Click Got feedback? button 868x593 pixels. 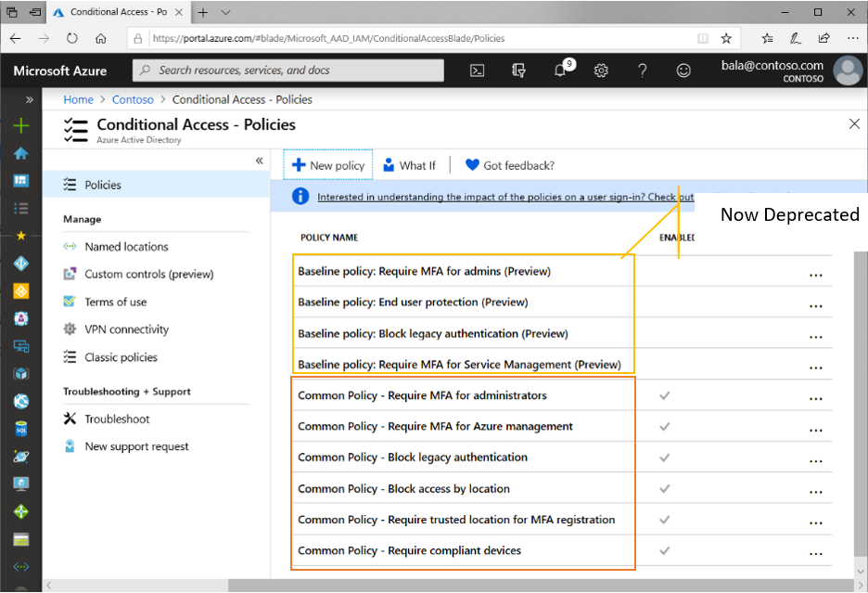click(510, 165)
